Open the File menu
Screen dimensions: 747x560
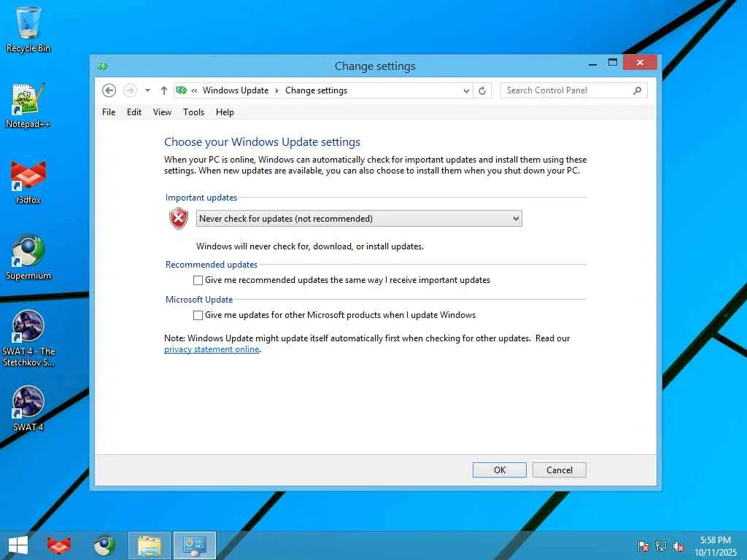pos(109,112)
